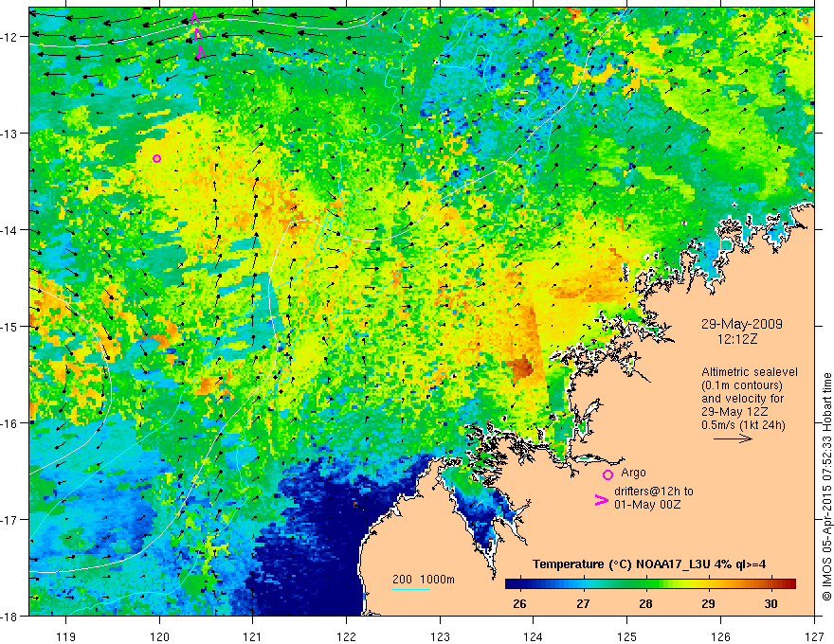834x644 pixels.
Task: Click the "01-May 00Z" legend text
Action: pos(647,504)
